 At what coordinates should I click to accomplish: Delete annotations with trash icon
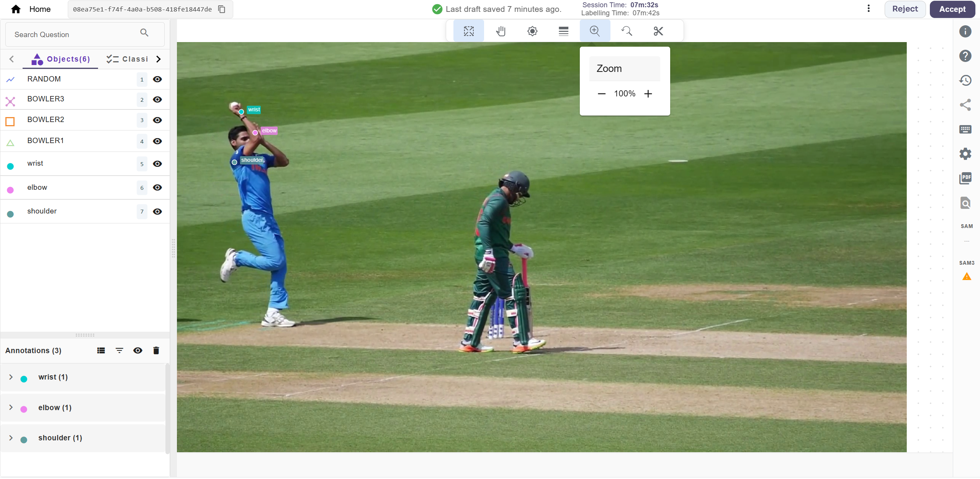(x=156, y=350)
